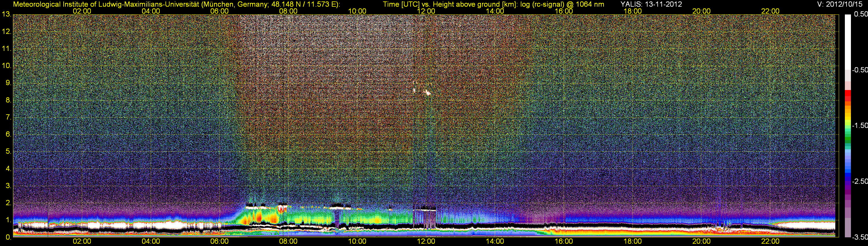The width and height of the screenshot is (868, 246).
Task: Click the '@ 1064 nm' wavelength text
Action: coord(585,4)
